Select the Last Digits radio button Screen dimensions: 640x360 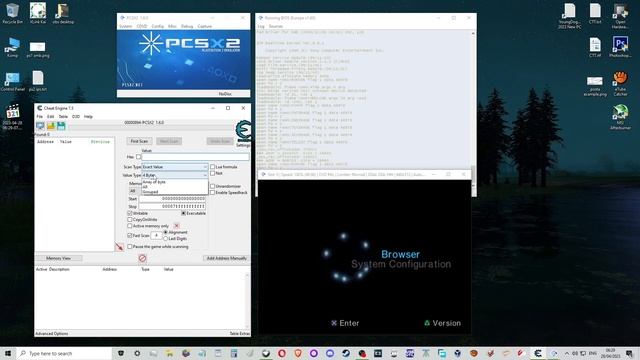click(x=166, y=238)
